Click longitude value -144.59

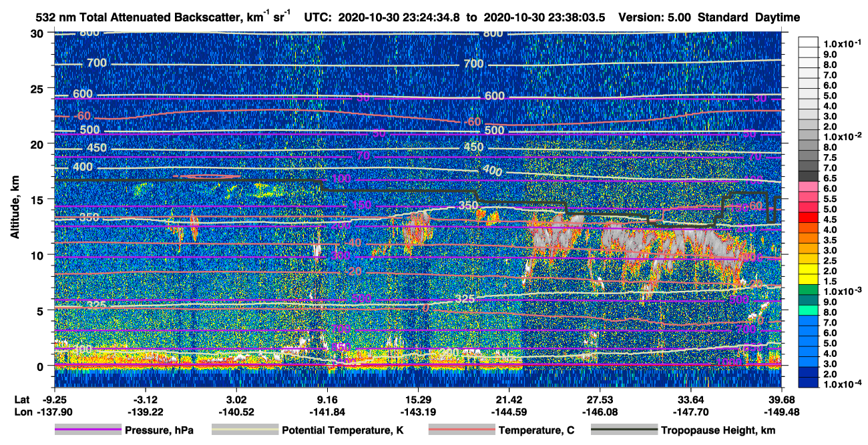[509, 412]
